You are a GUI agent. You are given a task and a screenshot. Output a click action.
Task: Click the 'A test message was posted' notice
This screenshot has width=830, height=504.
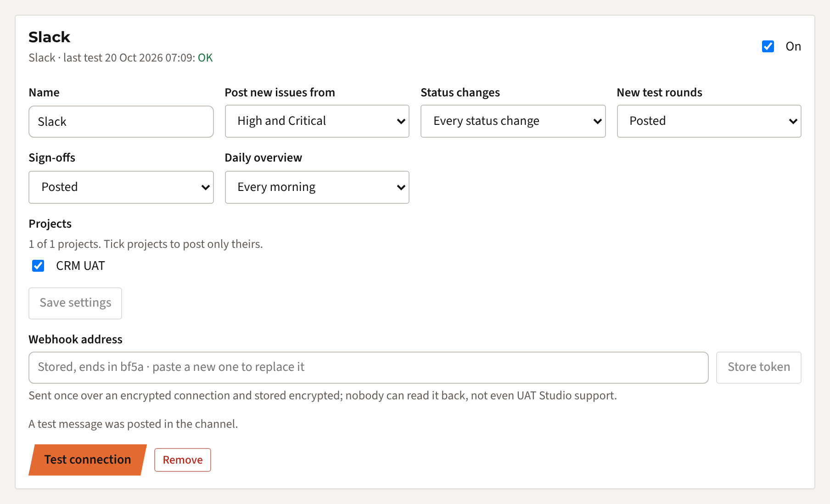[x=133, y=424]
